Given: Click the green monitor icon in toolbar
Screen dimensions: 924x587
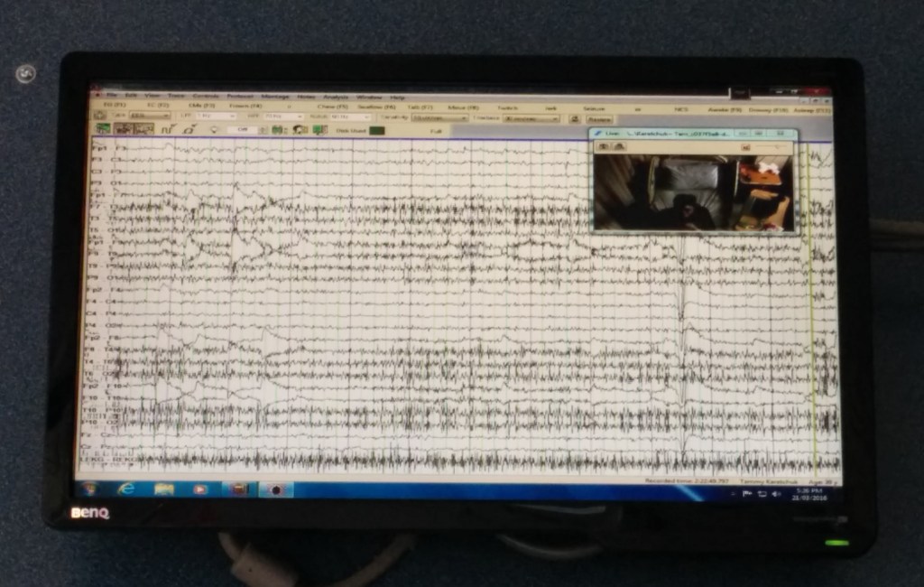Looking at the screenshot, I should click(318, 130).
